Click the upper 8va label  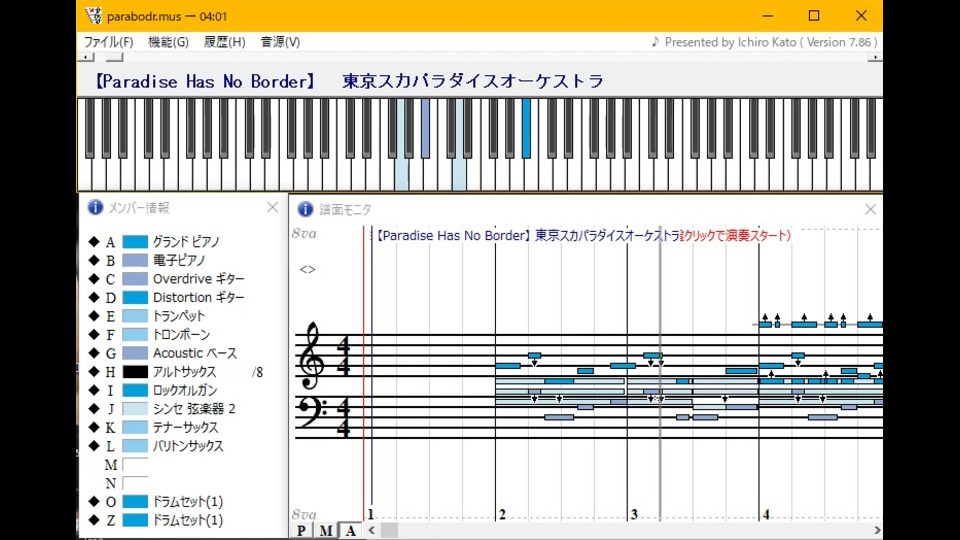pos(304,233)
